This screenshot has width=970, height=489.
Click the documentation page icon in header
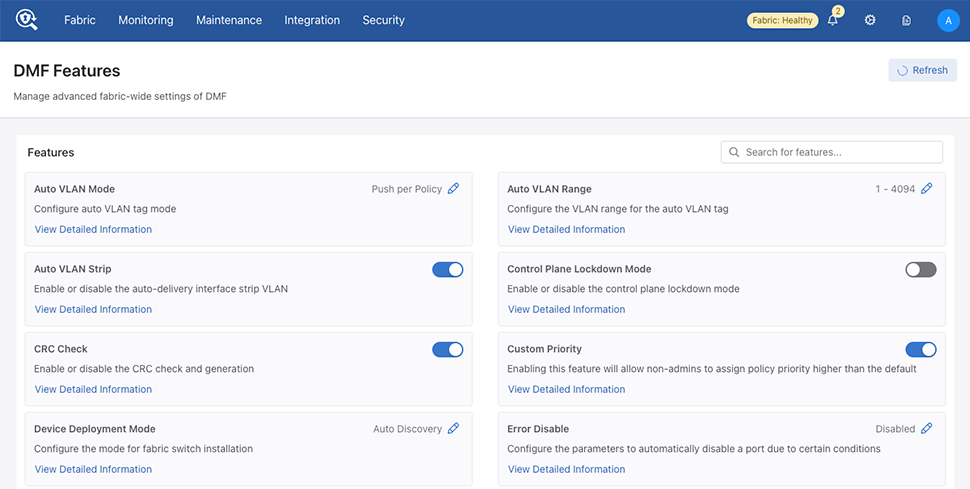907,20
